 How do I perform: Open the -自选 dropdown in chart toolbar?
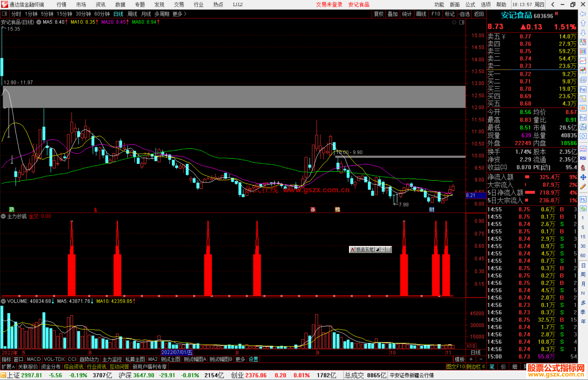[464, 14]
